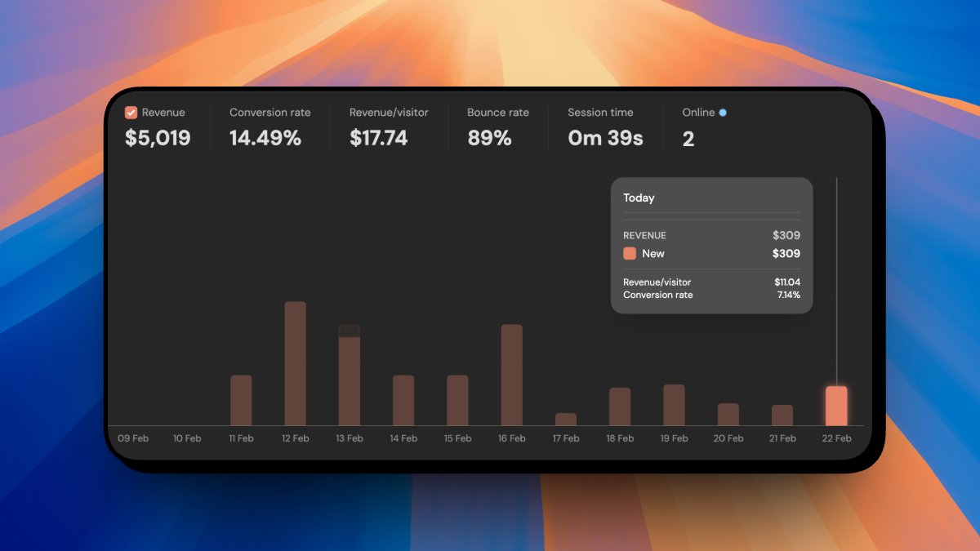Click the Today heading in the tooltip

pos(639,198)
